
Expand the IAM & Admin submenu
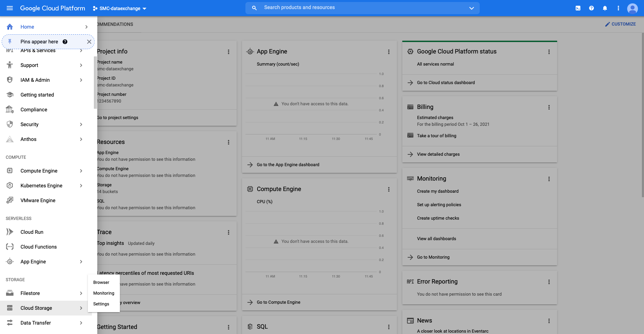click(x=81, y=80)
